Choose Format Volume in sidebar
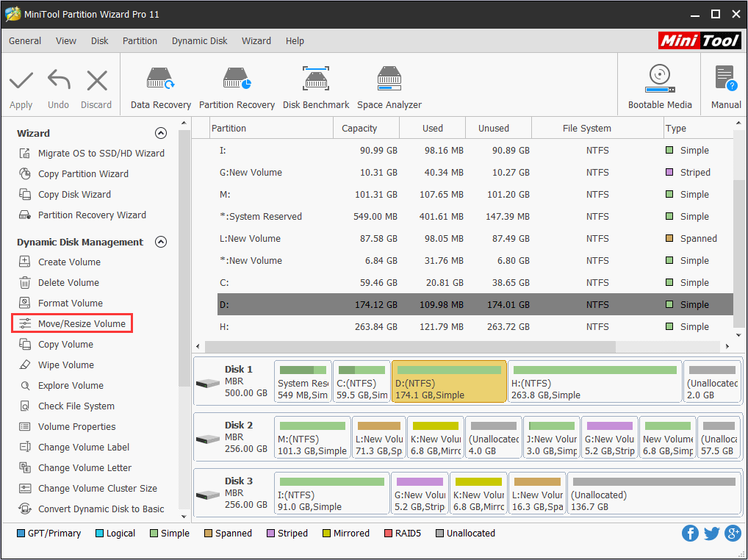748x560 pixels. (x=60, y=303)
